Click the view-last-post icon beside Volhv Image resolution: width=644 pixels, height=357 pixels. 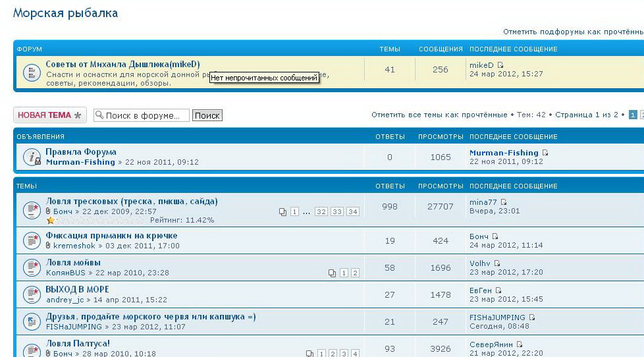497,263
